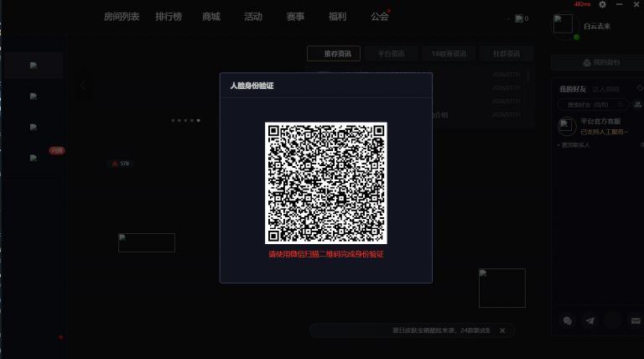Click the previous arrow on the banner carousel
644x359 pixels.
[83, 85]
